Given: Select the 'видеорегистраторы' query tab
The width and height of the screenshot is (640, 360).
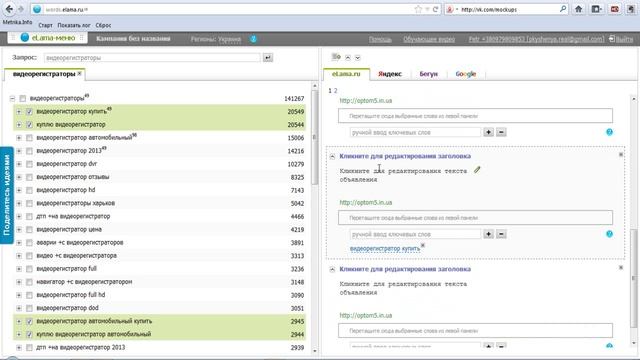Looking at the screenshot, I should pyautogui.click(x=44, y=74).
